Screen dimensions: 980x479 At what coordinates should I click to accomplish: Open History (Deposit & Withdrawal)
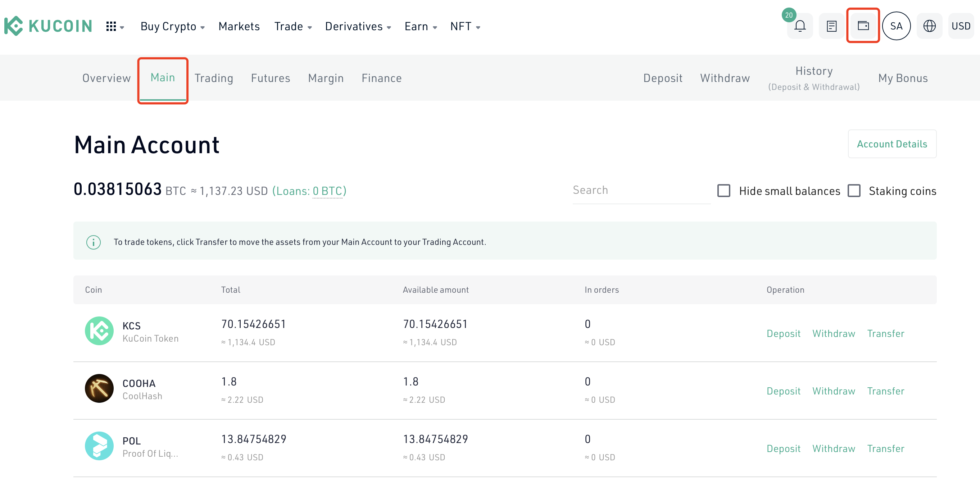click(814, 78)
